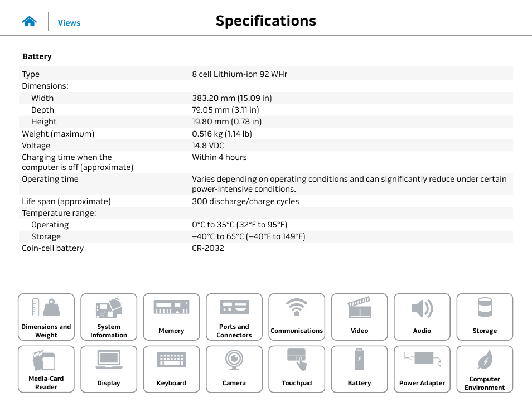This screenshot has width=532, height=402.
Task: Open Media-Card Reader specifications
Action: coord(46,369)
